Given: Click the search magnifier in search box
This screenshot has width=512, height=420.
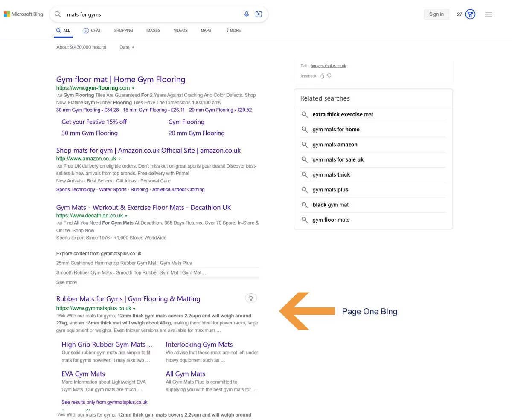Looking at the screenshot, I should 58,14.
